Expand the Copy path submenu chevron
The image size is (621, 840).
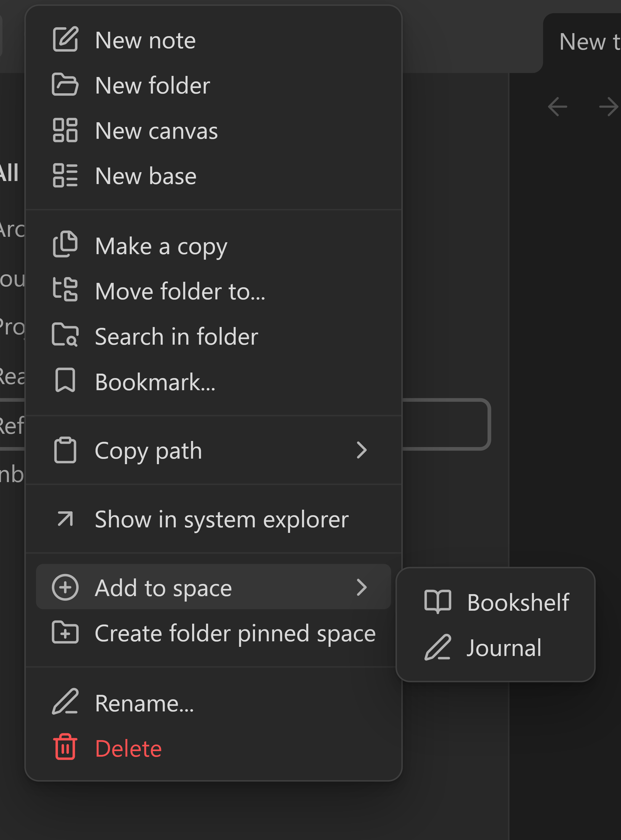[361, 450]
